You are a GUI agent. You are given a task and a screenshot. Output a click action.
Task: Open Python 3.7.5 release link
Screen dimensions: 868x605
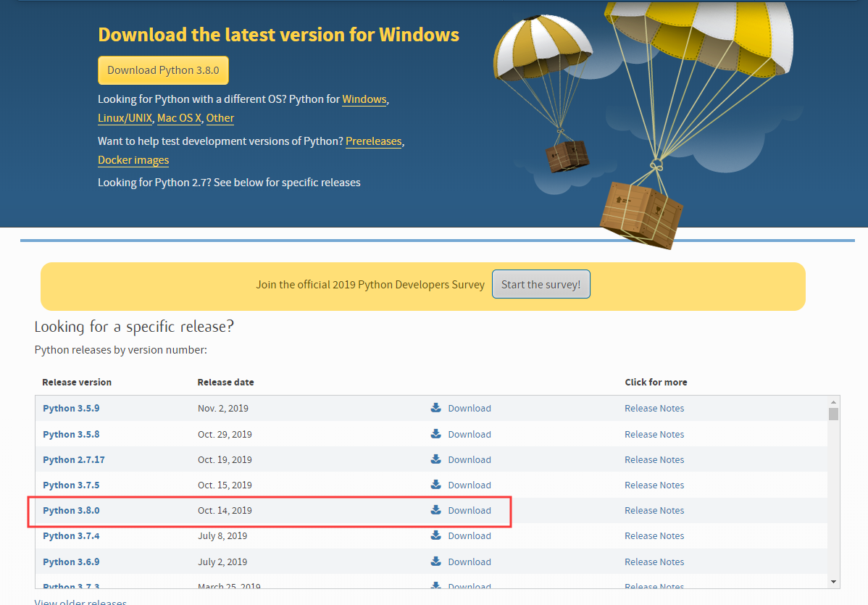click(x=71, y=485)
